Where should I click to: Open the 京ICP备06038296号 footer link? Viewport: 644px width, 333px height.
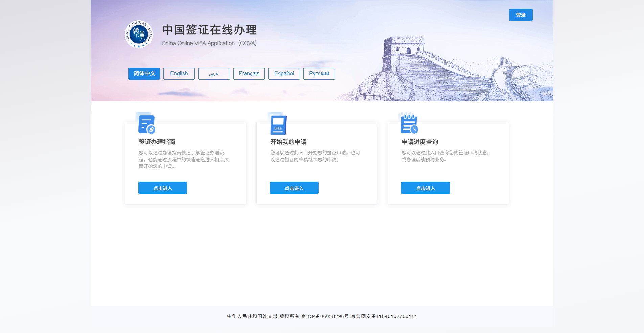click(x=325, y=317)
